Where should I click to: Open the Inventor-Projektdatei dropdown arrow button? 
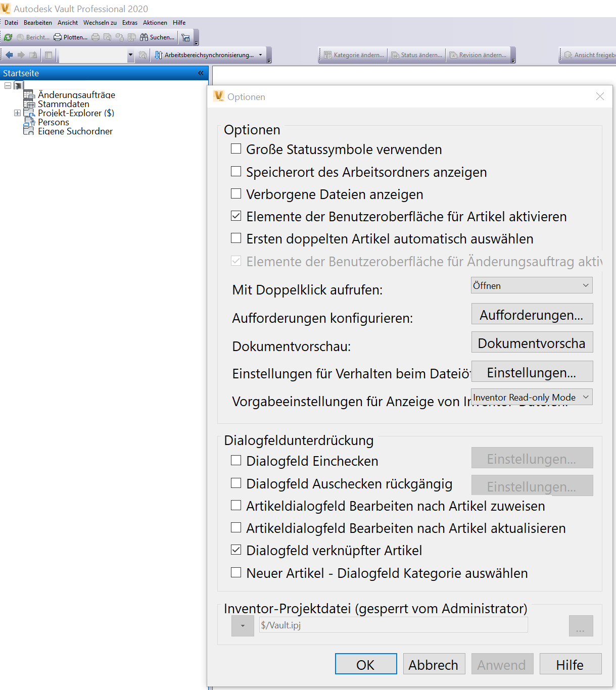click(243, 626)
